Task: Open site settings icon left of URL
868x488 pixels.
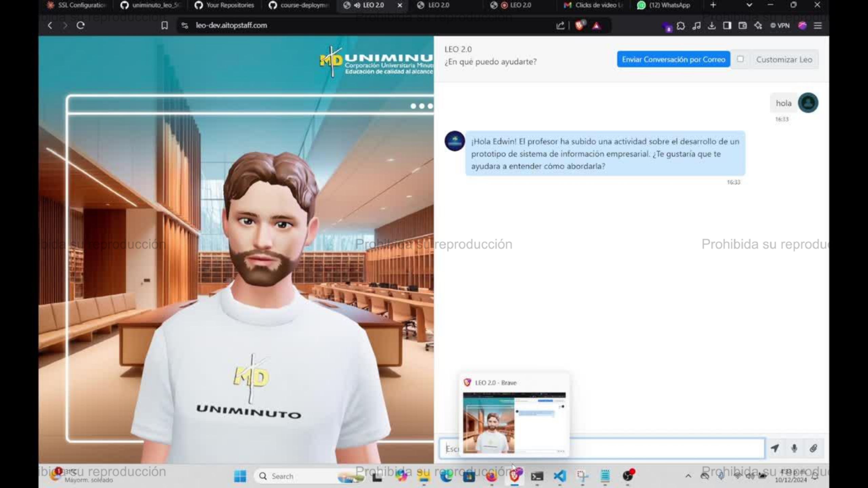Action: pyautogui.click(x=185, y=25)
